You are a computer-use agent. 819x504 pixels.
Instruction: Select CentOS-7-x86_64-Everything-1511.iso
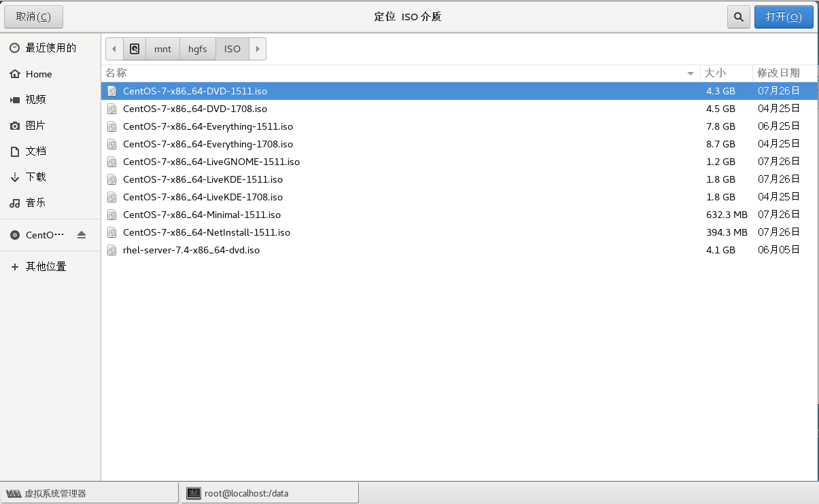pyautogui.click(x=459, y=126)
